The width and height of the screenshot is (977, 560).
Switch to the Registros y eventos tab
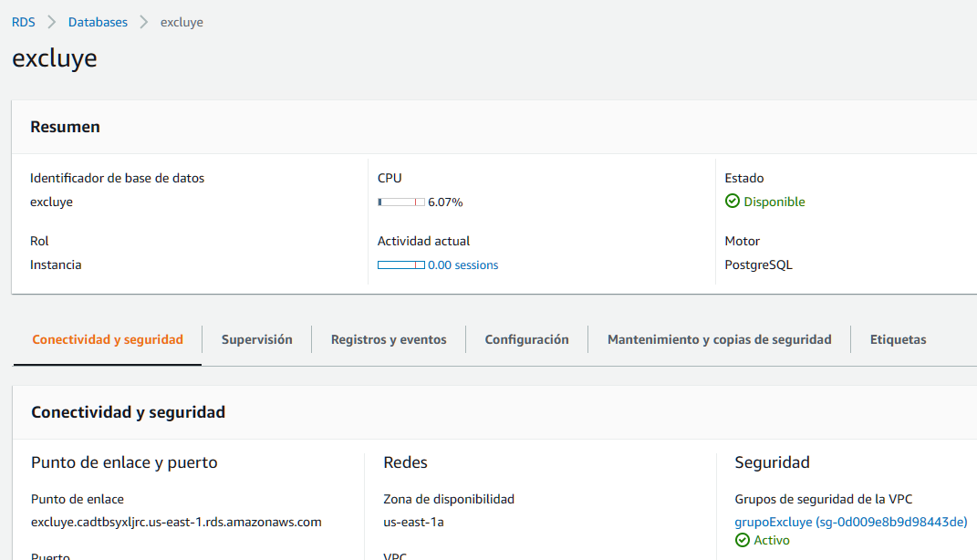pyautogui.click(x=389, y=338)
